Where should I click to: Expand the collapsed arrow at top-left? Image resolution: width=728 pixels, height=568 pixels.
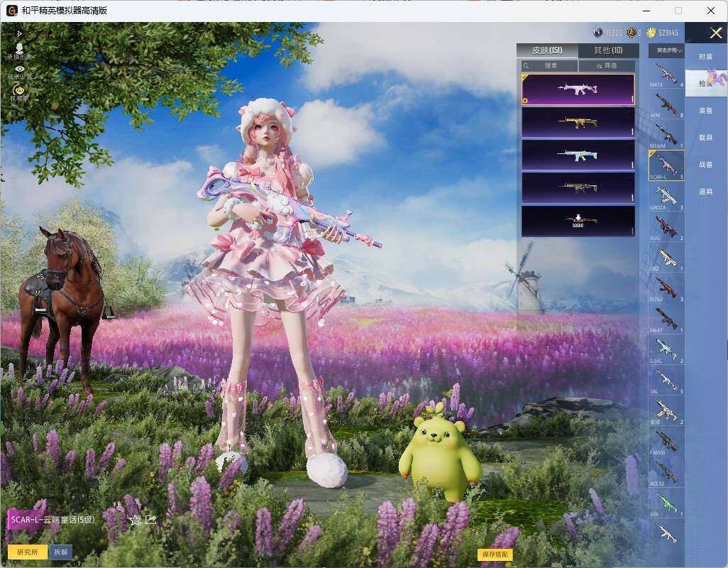(19, 34)
